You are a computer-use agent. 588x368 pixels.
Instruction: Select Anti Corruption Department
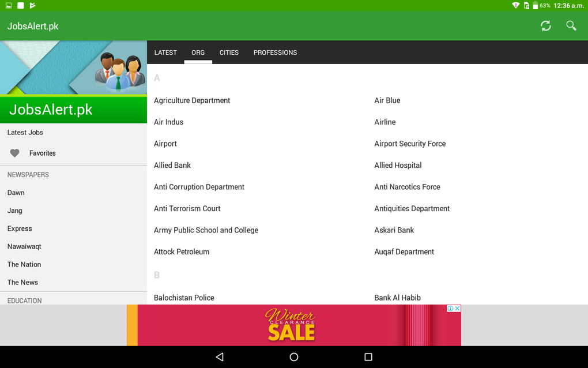click(199, 187)
